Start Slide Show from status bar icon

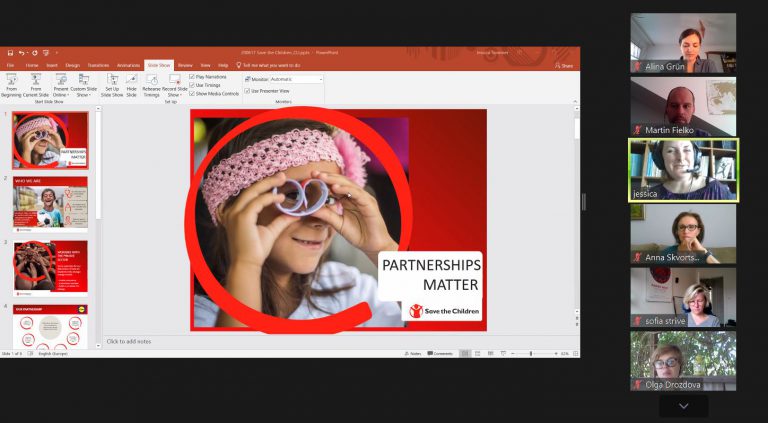[x=503, y=353]
